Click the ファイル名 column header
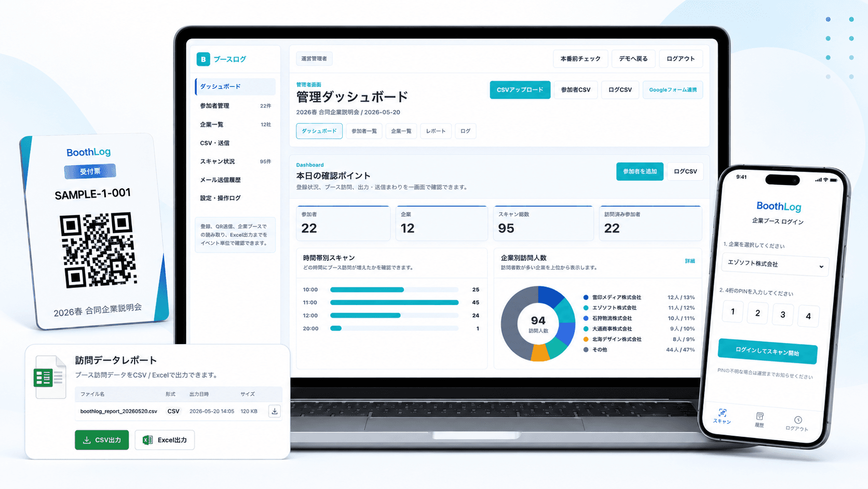This screenshot has width=868, height=489. [92, 394]
